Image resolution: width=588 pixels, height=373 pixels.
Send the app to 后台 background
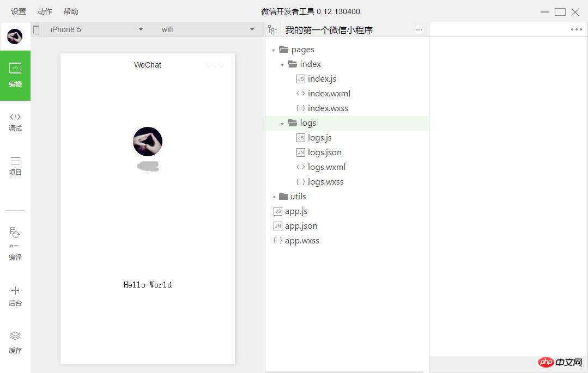click(15, 297)
